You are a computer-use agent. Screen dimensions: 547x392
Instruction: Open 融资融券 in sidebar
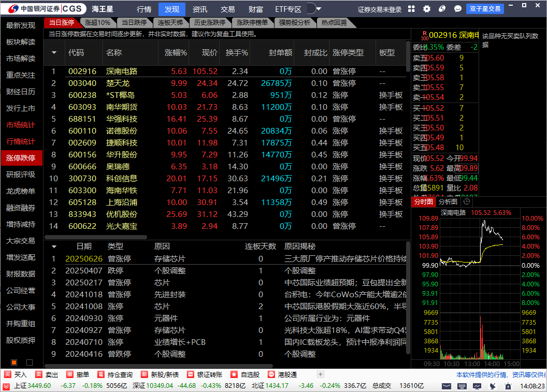(x=21, y=208)
